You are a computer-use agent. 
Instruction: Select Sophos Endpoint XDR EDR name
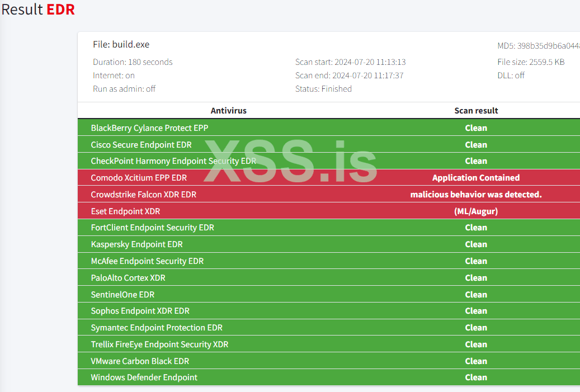pos(140,311)
